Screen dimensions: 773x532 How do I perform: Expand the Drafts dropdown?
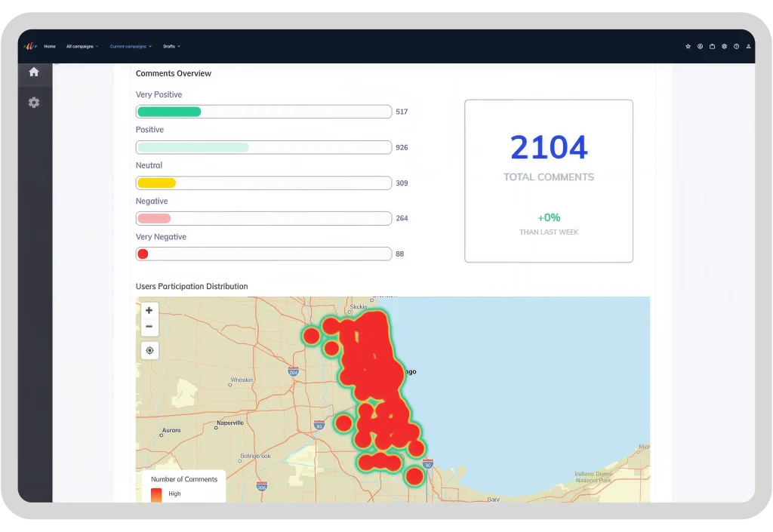tap(171, 46)
